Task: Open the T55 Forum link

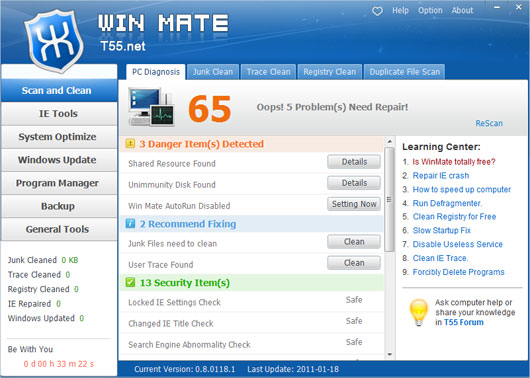Action: 464,322
